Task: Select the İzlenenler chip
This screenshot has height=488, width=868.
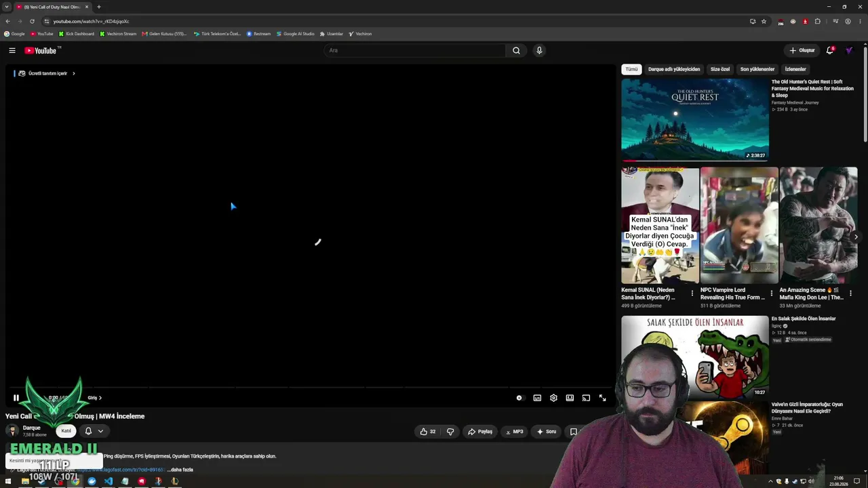Action: (795, 69)
